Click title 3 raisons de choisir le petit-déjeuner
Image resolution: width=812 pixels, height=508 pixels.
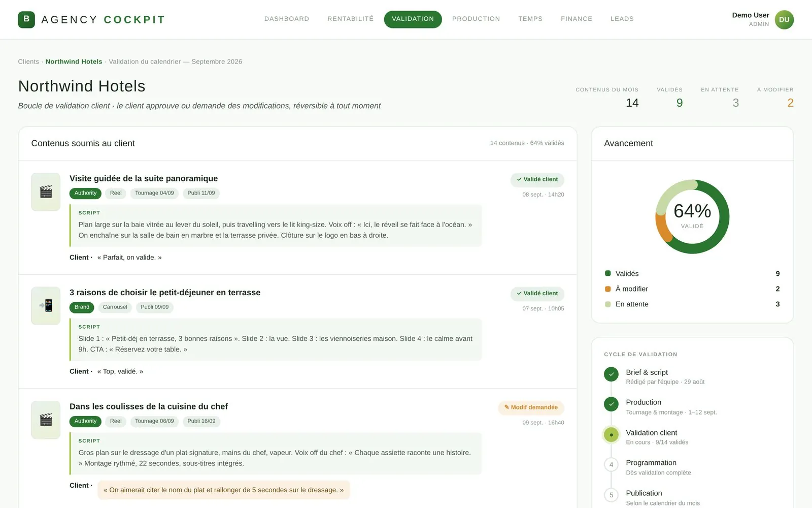(165, 293)
